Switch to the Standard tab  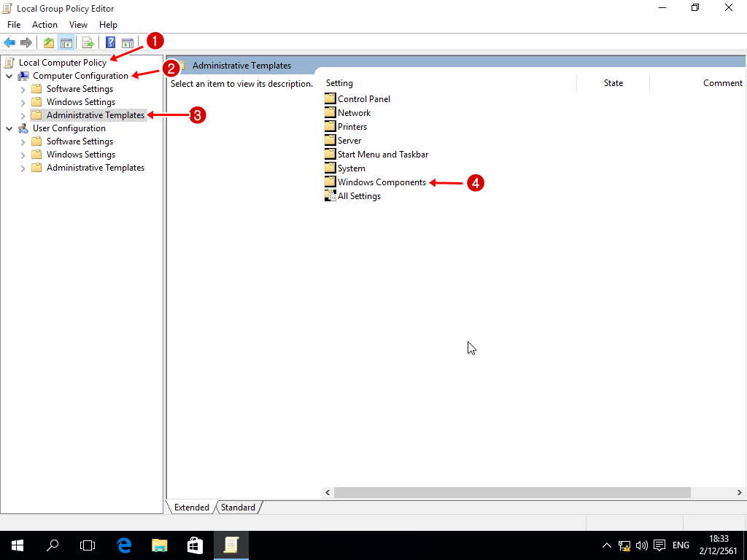238,507
